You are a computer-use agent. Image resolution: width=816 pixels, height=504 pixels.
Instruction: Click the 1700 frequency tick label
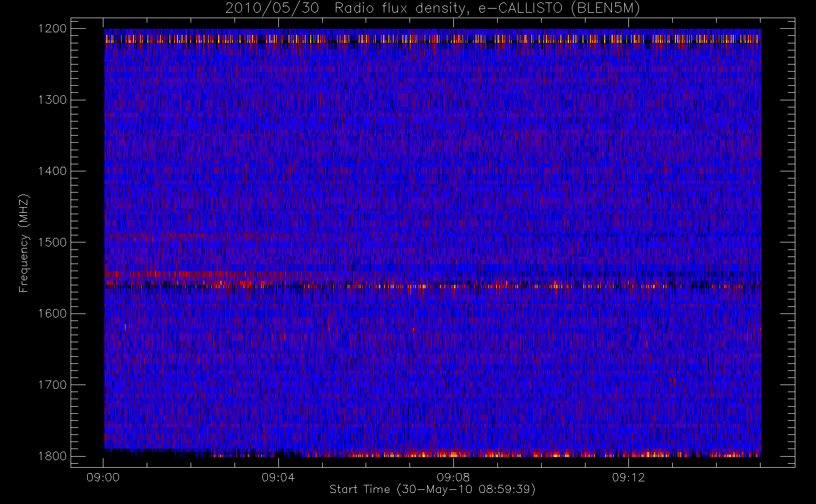52,385
